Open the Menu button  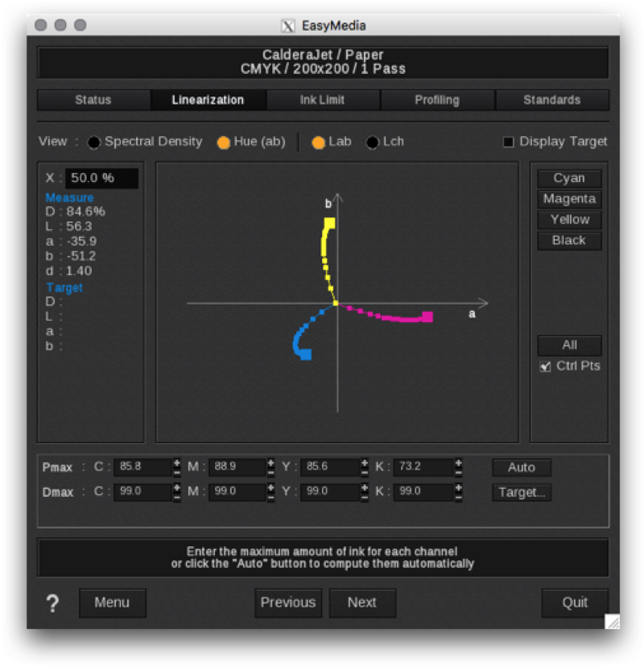pyautogui.click(x=112, y=602)
